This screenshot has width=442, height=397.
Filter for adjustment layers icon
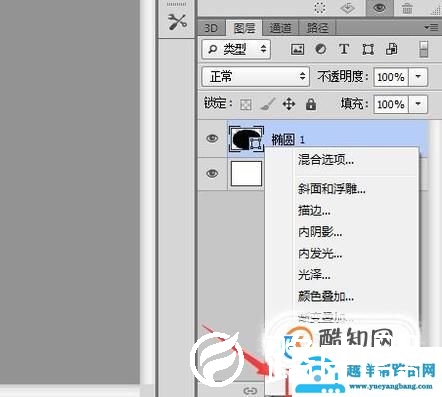[321, 49]
